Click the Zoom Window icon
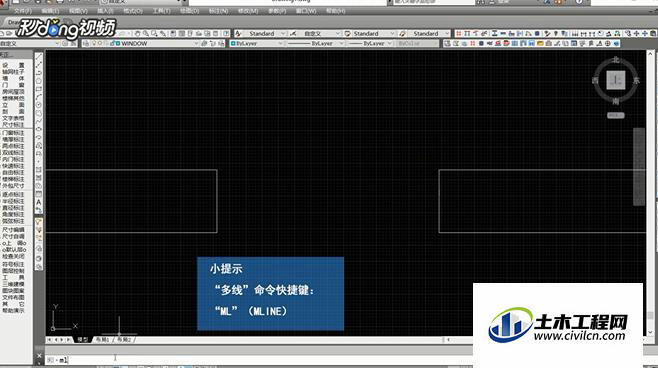 click(154, 33)
